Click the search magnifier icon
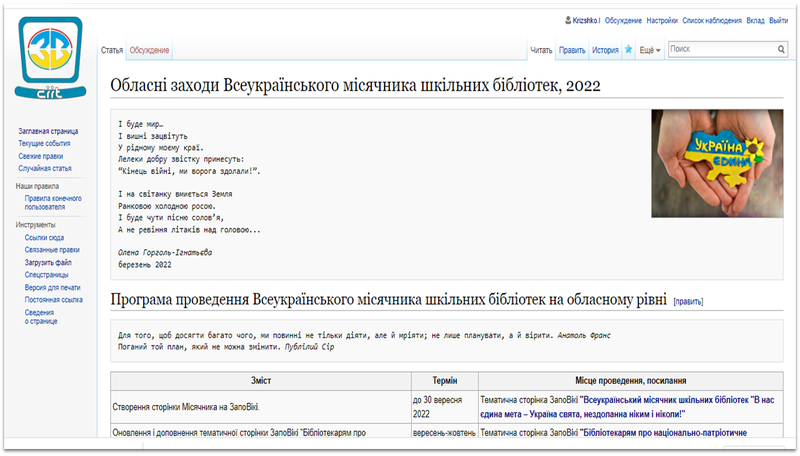The width and height of the screenshot is (800, 456). coord(781,49)
